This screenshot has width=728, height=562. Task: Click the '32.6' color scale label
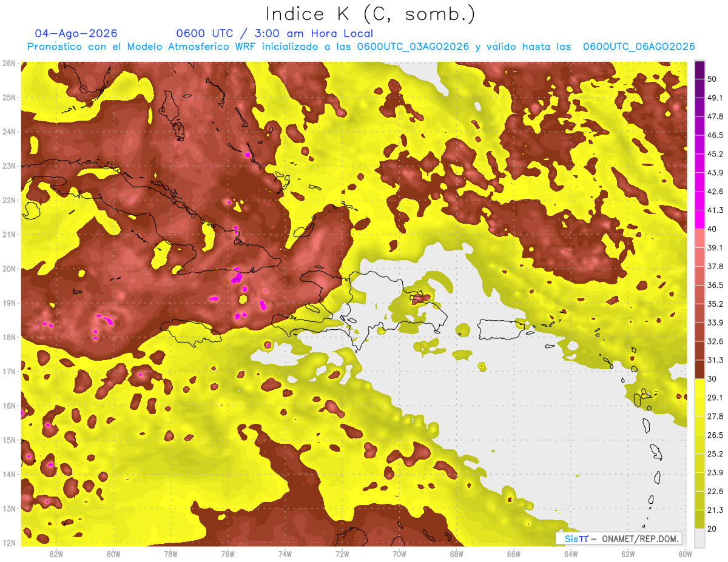715,341
